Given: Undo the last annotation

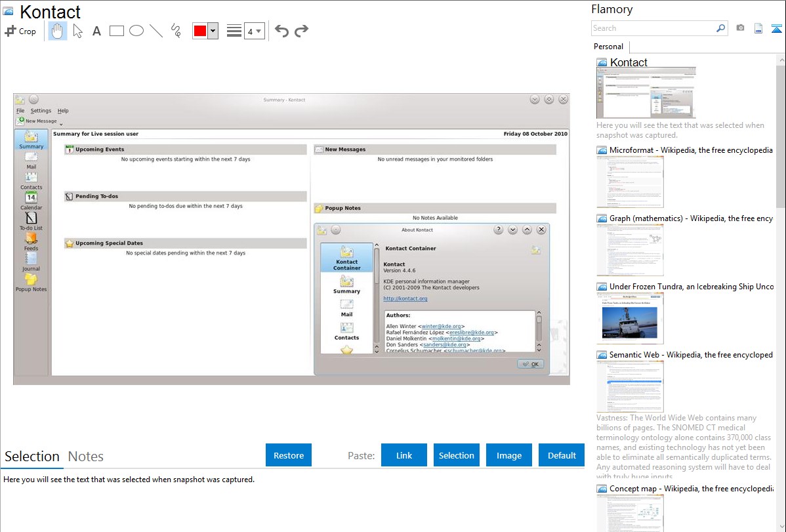Looking at the screenshot, I should 281,31.
